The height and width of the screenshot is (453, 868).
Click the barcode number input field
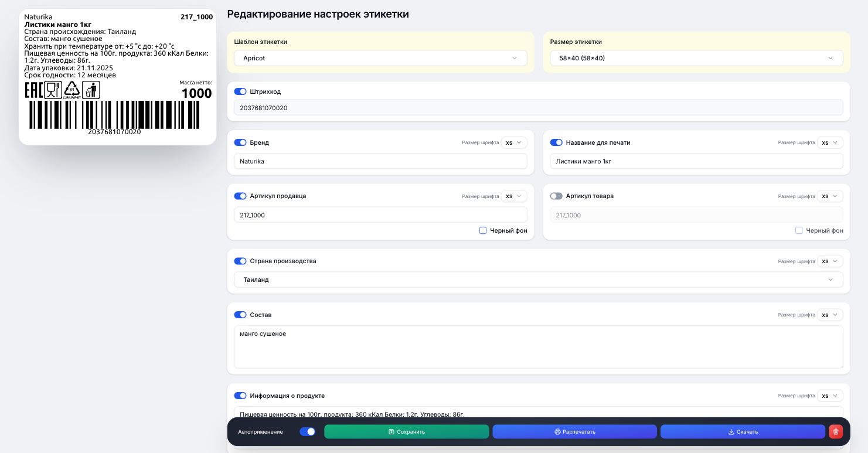(538, 108)
